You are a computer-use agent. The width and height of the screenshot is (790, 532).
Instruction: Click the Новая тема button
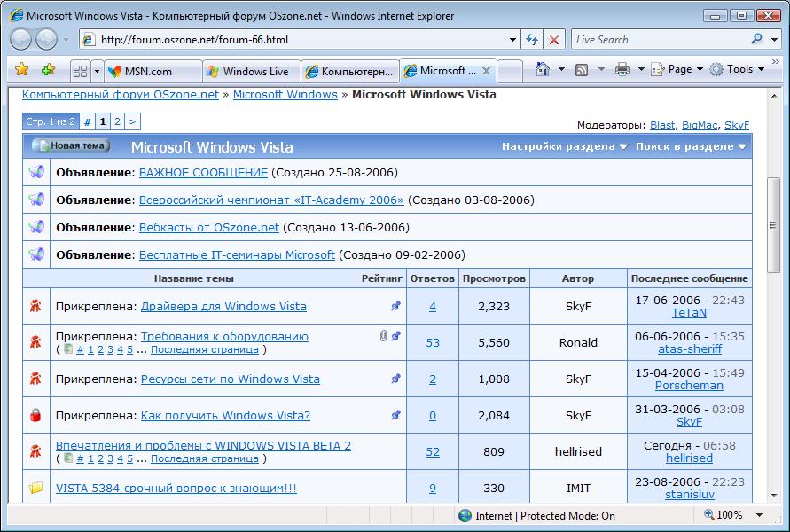coord(71,146)
